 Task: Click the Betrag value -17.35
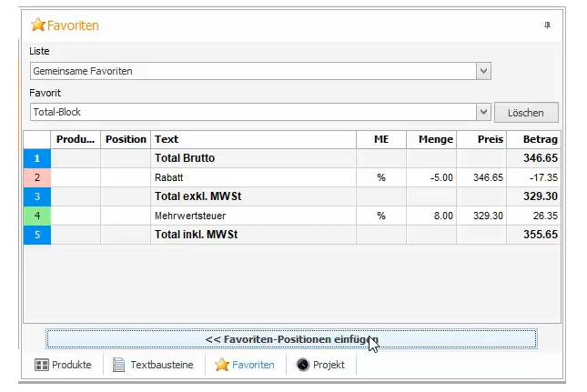(543, 177)
